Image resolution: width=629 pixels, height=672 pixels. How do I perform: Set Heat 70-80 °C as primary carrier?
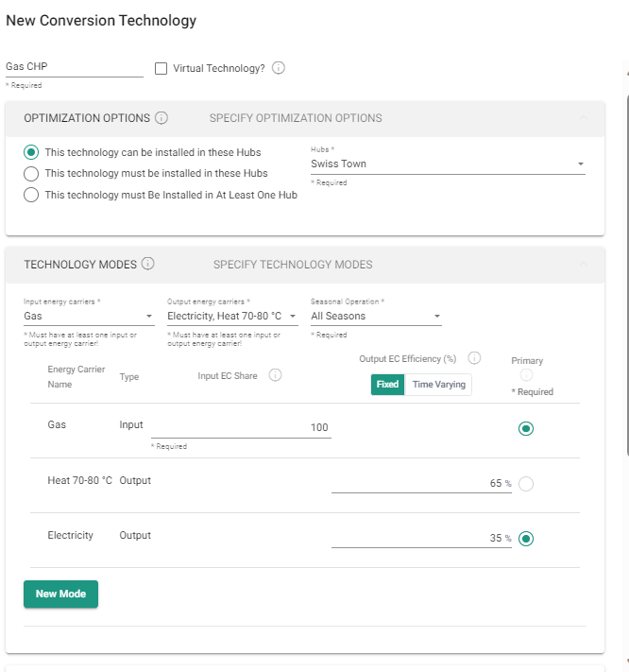pos(526,484)
